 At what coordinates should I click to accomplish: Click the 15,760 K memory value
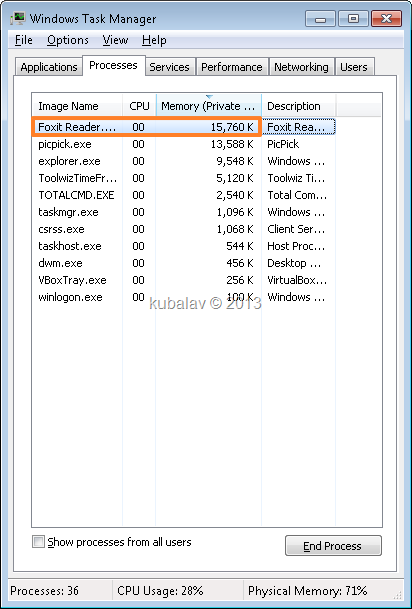232,127
